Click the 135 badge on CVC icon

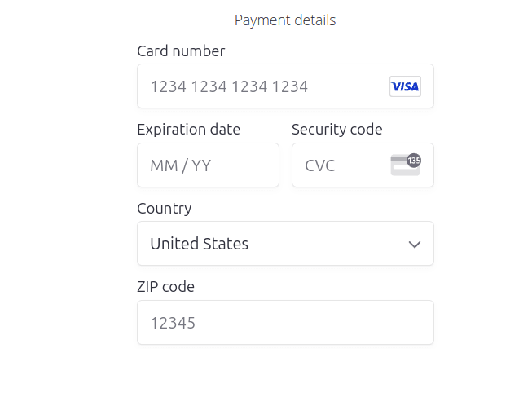pos(414,160)
